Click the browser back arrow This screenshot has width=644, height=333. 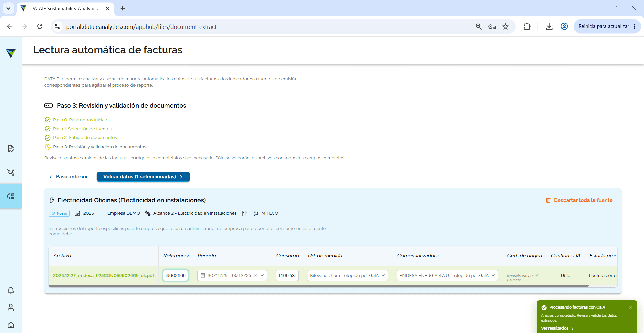10,26
